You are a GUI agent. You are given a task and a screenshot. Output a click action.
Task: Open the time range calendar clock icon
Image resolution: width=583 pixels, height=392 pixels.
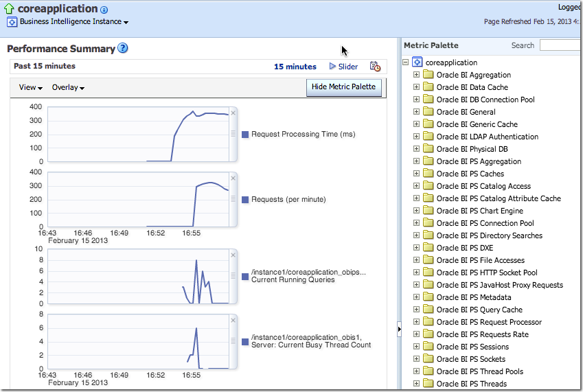[x=375, y=66]
